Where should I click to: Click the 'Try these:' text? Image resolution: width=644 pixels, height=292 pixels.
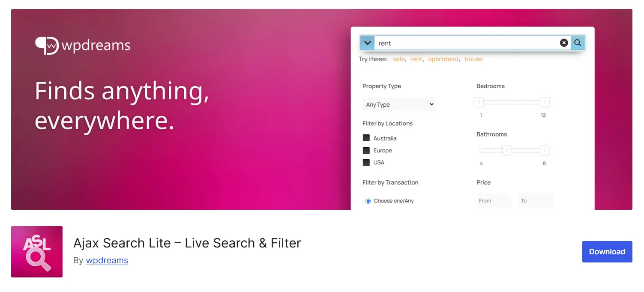[373, 59]
